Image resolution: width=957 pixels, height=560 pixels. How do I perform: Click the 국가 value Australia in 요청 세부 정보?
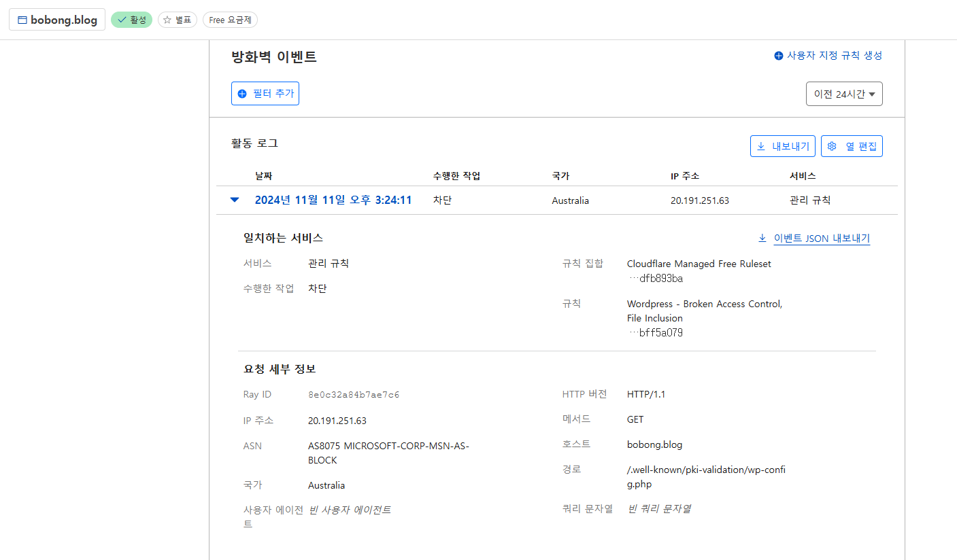pyautogui.click(x=326, y=485)
